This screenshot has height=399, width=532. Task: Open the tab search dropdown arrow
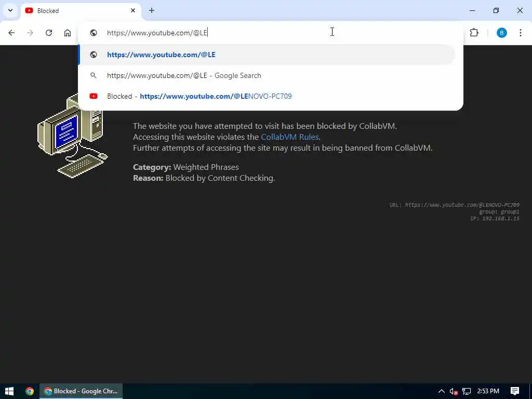click(10, 10)
